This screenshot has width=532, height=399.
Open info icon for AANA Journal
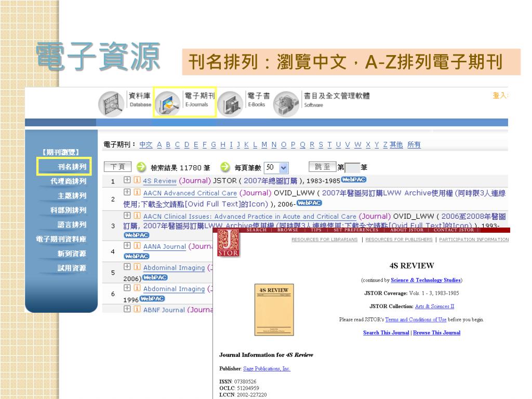pyautogui.click(x=137, y=246)
